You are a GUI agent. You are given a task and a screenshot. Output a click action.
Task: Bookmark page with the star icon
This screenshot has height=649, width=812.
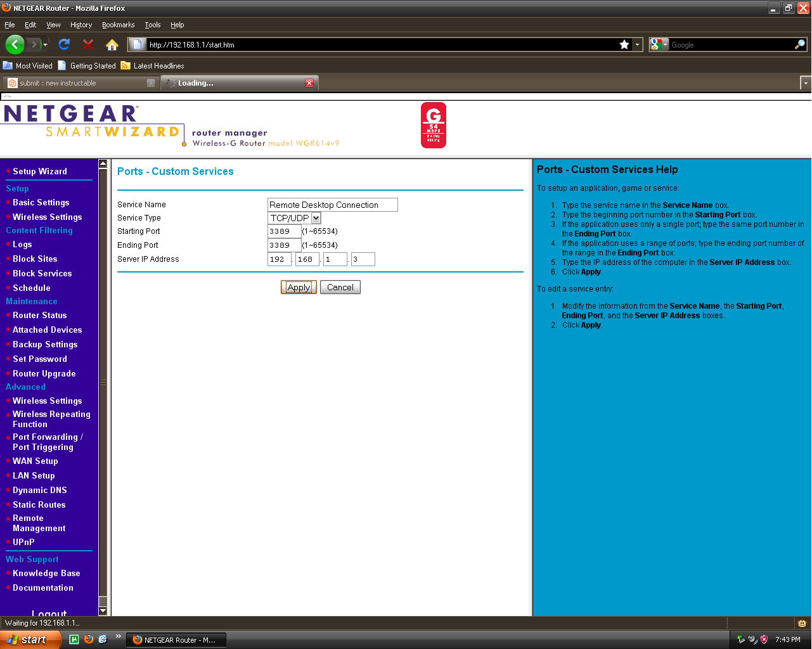624,44
